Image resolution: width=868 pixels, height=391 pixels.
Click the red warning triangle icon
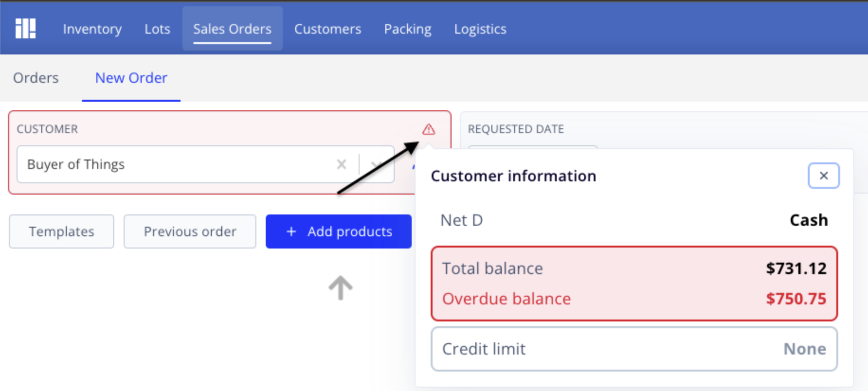tap(428, 129)
